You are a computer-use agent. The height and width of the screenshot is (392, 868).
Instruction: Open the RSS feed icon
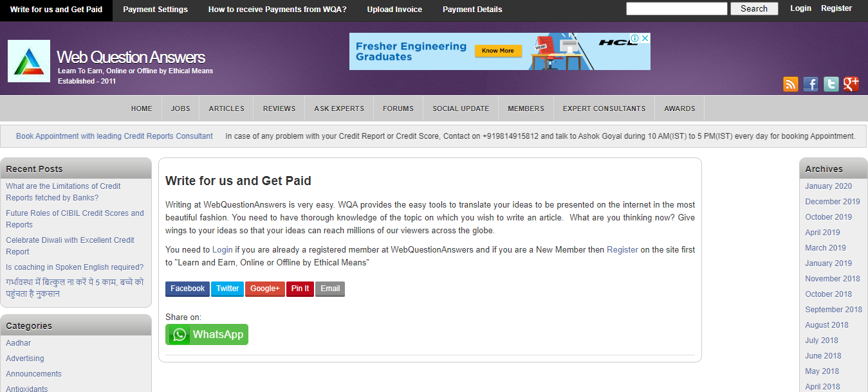point(790,84)
